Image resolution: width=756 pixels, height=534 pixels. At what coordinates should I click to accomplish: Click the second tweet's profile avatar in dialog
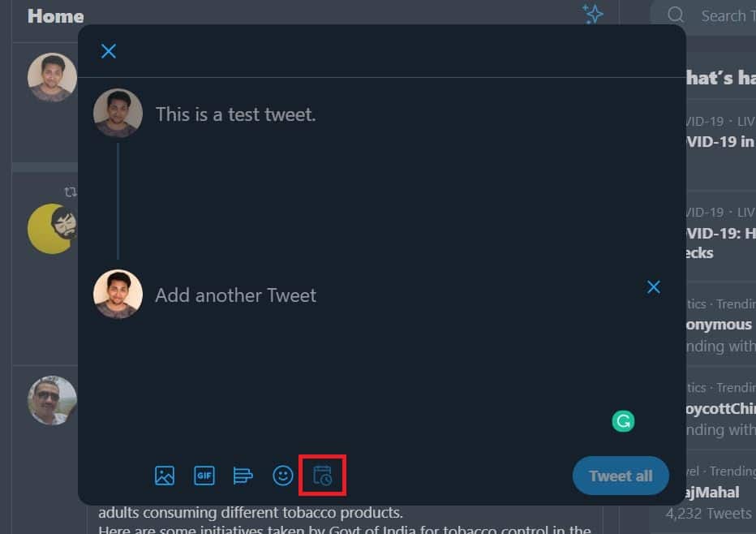118,294
